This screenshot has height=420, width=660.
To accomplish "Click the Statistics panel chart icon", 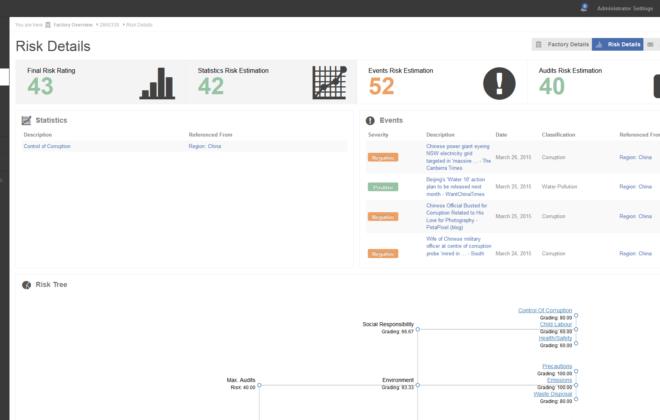I will click(x=27, y=120).
